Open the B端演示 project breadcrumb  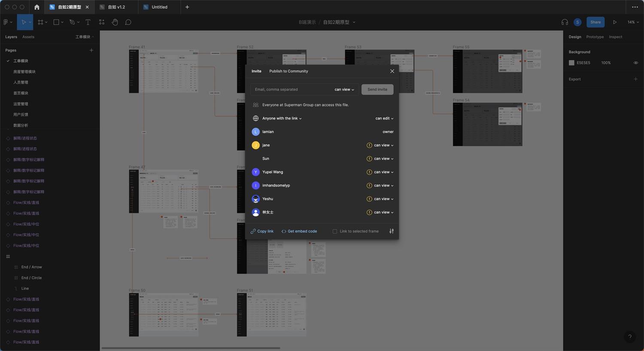click(x=307, y=22)
